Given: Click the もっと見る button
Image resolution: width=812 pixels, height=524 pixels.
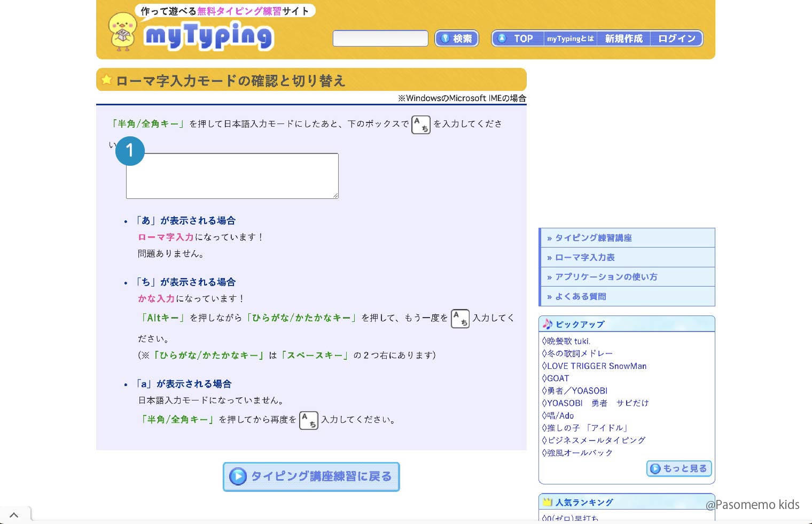Looking at the screenshot, I should coord(679,468).
